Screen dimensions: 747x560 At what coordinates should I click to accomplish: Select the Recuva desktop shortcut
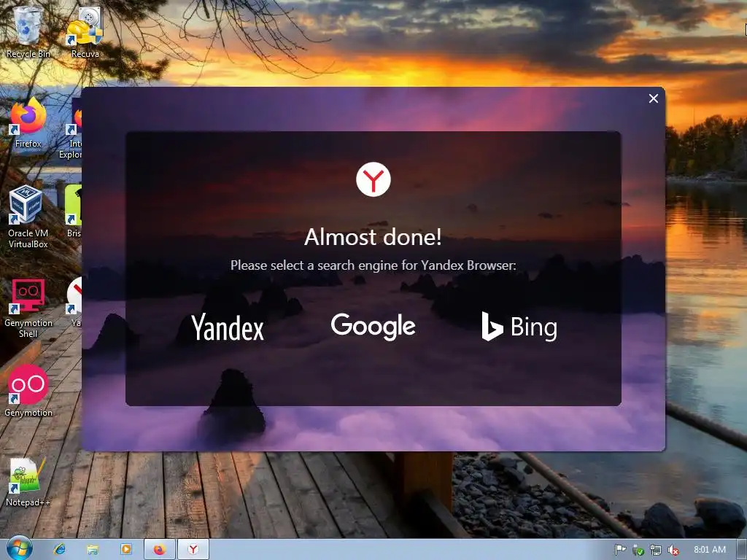pyautogui.click(x=85, y=32)
